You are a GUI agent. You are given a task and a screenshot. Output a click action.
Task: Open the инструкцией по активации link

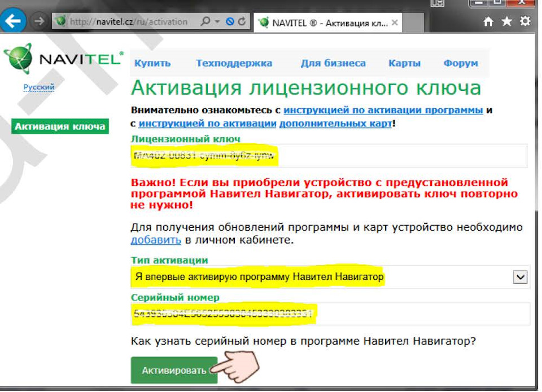[x=207, y=124]
